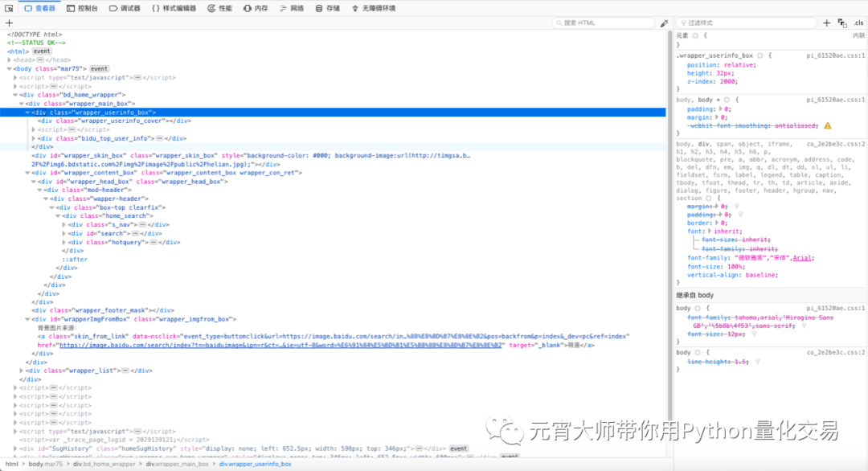This screenshot has height=471, width=868.
Task: Open the 内存 memory tab
Action: pos(256,8)
